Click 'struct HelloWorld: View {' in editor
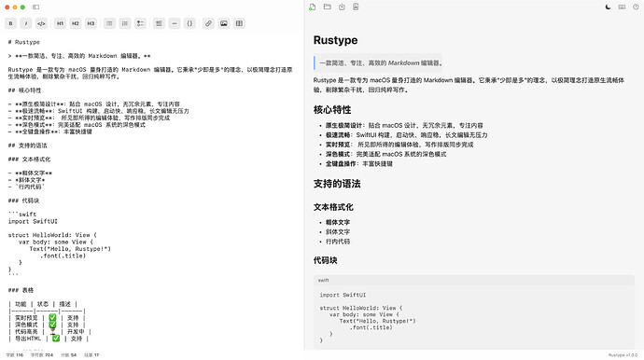Image resolution: width=644 pixels, height=360 pixels. pyautogui.click(x=52, y=235)
